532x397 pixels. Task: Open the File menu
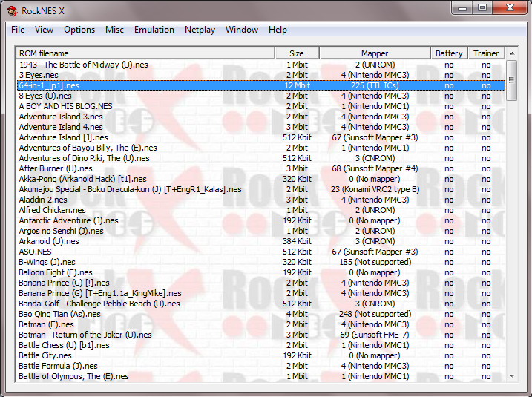pyautogui.click(x=18, y=30)
